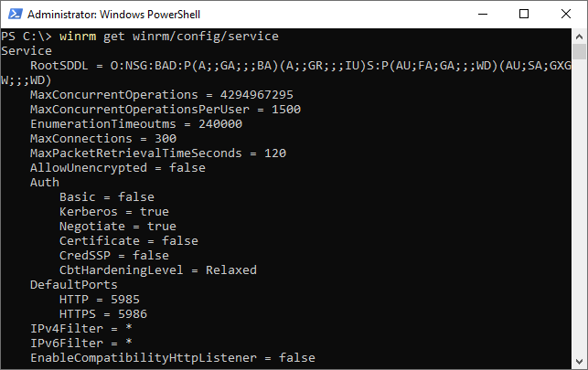
Task: Click the empty scrollbar track below thumb
Action: [x=580, y=206]
